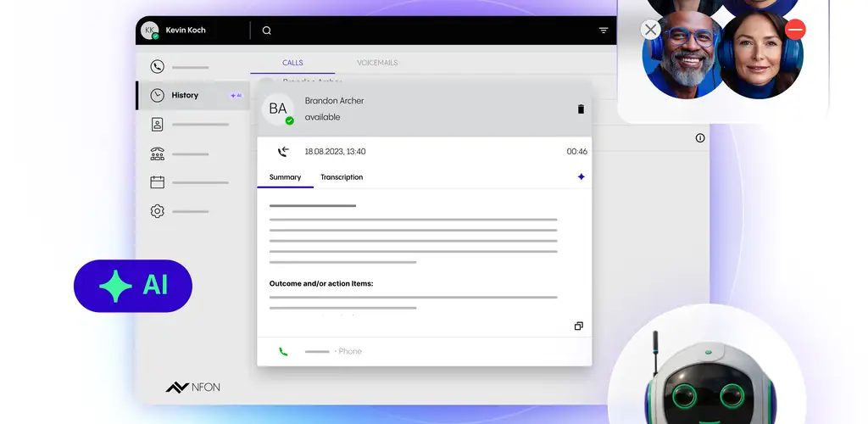Remove participant with red minus button
The height and width of the screenshot is (424, 868).
click(795, 30)
